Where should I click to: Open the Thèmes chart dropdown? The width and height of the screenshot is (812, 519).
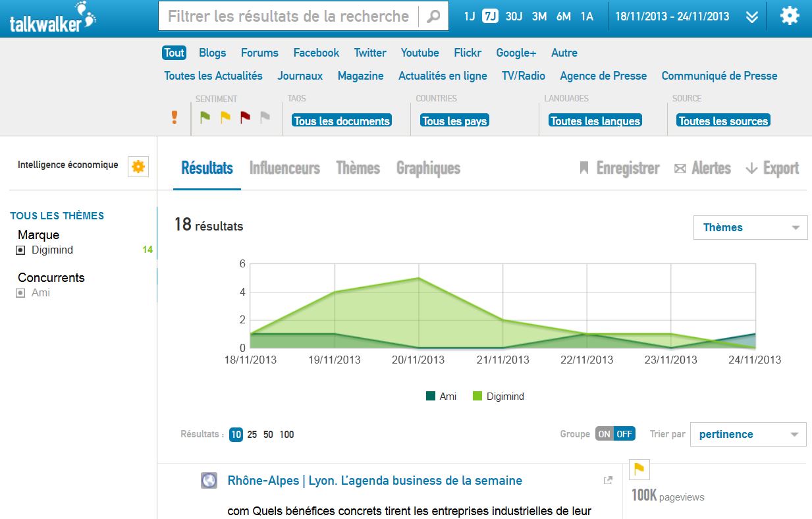pyautogui.click(x=751, y=228)
